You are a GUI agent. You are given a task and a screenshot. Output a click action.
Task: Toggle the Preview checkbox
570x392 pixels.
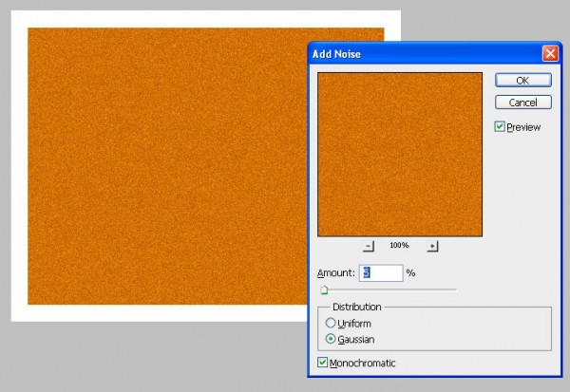pos(500,126)
